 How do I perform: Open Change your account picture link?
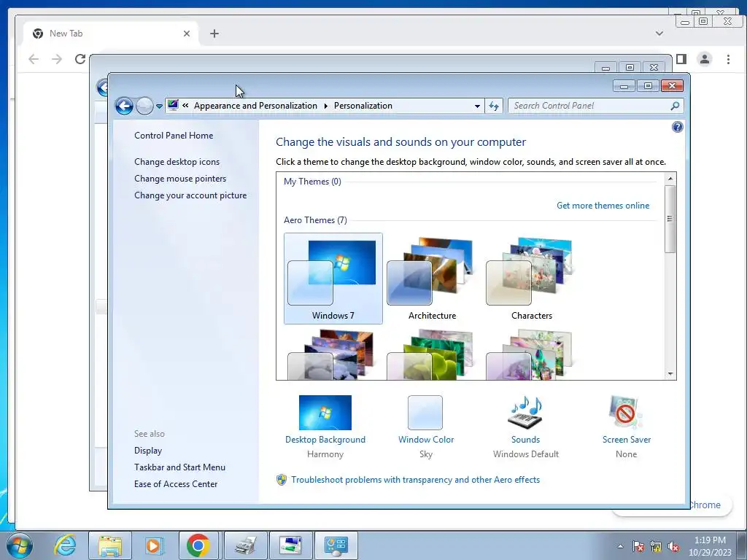click(190, 195)
